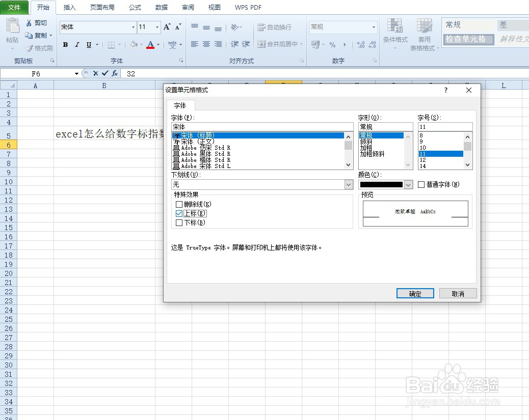The width and height of the screenshot is (529, 420).
Task: Enable the 上标 (Superscript) checkbox
Action: (x=179, y=213)
